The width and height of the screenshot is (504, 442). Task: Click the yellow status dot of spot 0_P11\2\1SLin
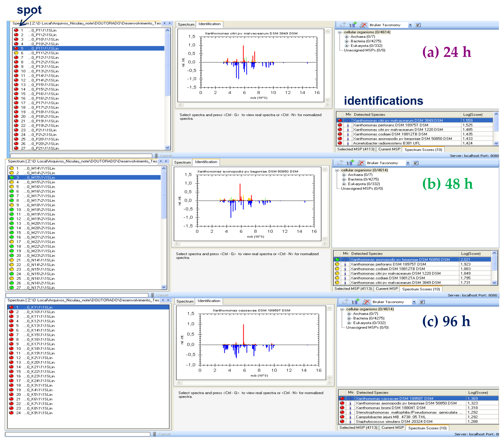click(16, 53)
